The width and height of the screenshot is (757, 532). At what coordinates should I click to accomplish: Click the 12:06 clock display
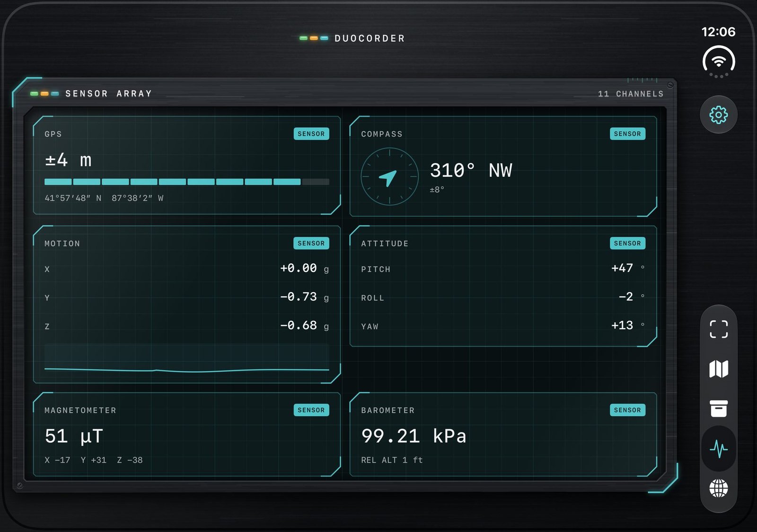(x=718, y=32)
